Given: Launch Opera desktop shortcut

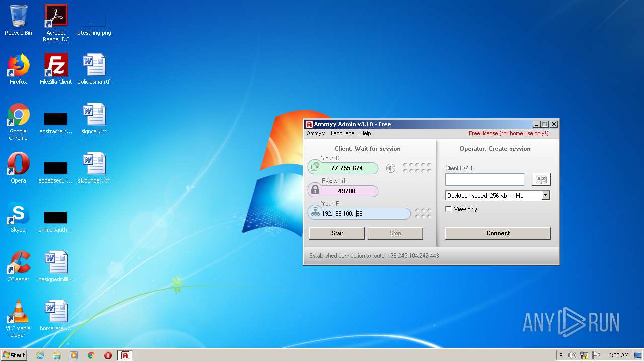Looking at the screenshot, I should tap(18, 168).
